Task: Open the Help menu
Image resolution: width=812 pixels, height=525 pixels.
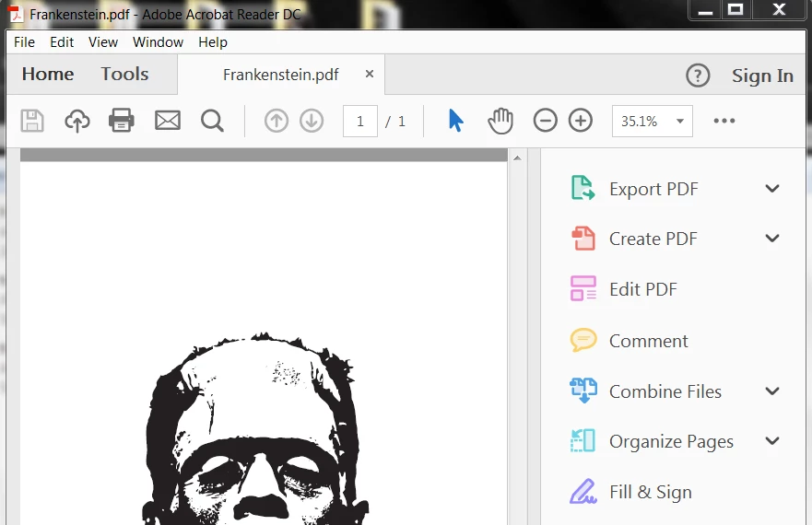Action: click(x=213, y=42)
